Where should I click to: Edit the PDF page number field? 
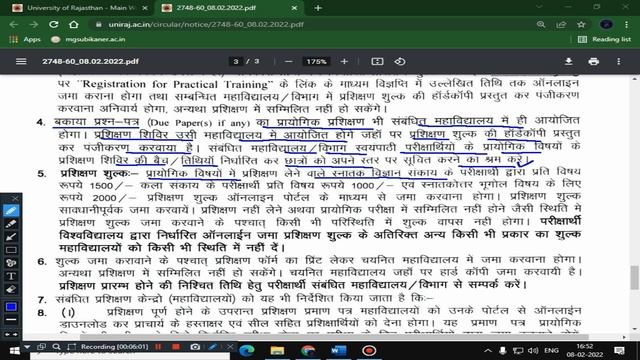(x=236, y=62)
